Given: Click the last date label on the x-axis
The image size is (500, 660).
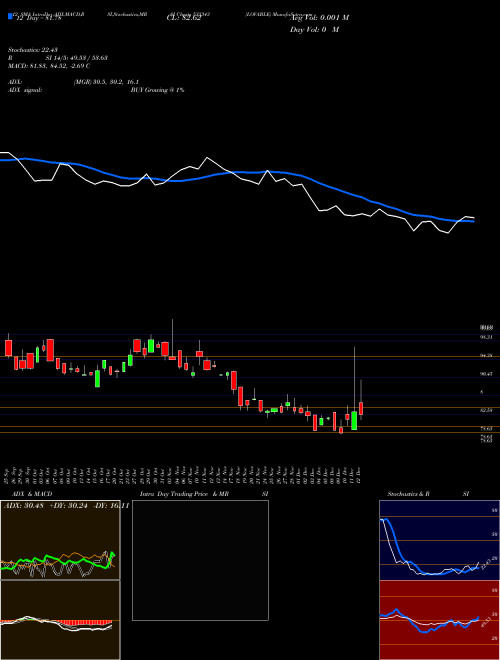Looking at the screenshot, I should 358,475.
